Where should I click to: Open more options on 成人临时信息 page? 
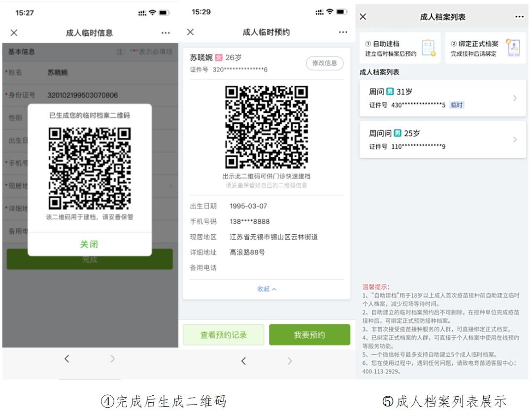(x=166, y=33)
